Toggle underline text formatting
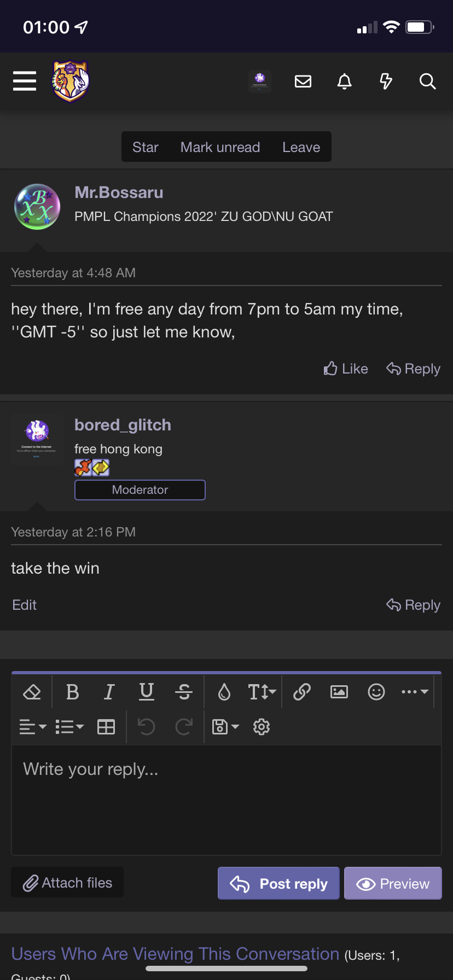Screen dimensions: 453x980 147,692
